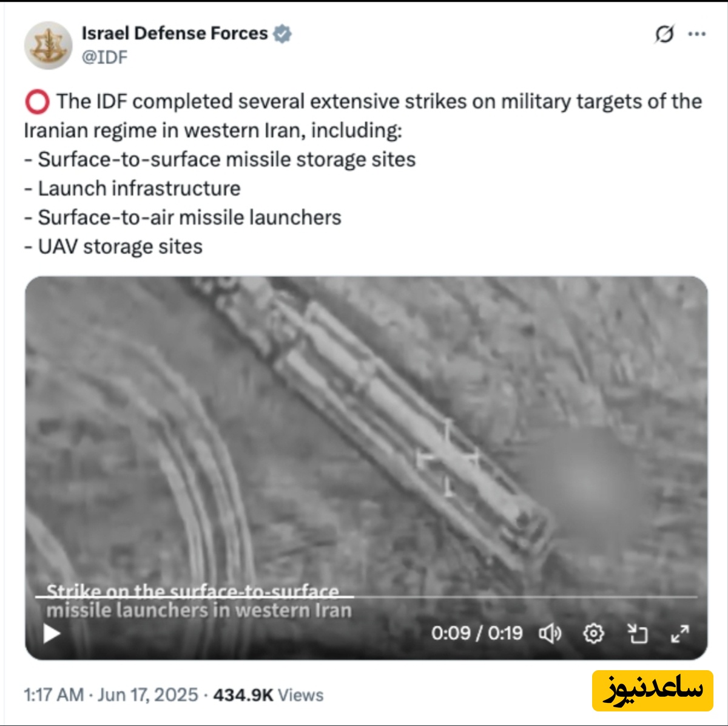Play the strike video
This screenshot has width=728, height=726.
(52, 634)
